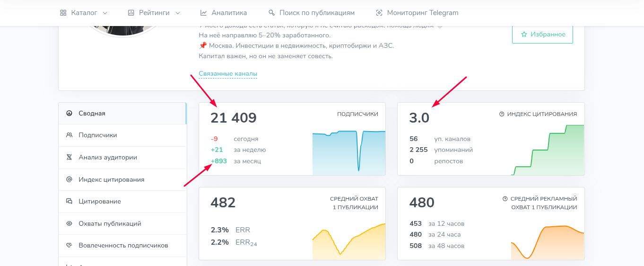Click the 3.0 citation index value
Image resolution: width=644 pixels, height=266 pixels.
[419, 118]
